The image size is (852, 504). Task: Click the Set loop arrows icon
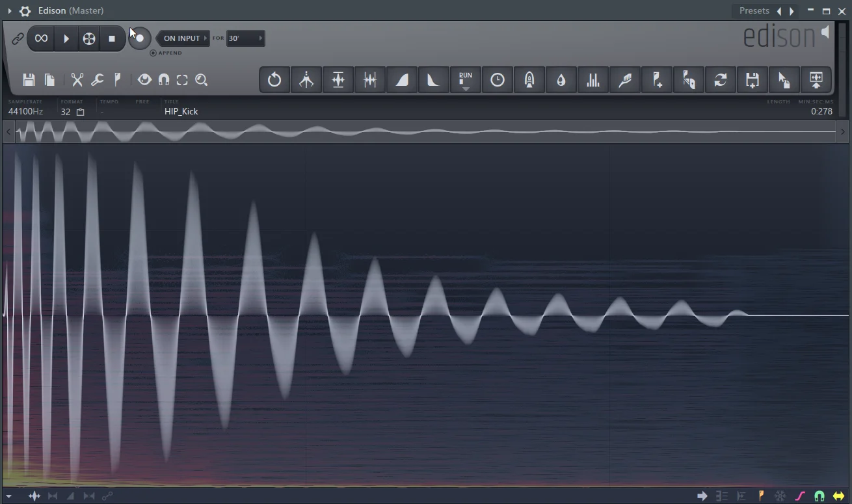coord(721,80)
